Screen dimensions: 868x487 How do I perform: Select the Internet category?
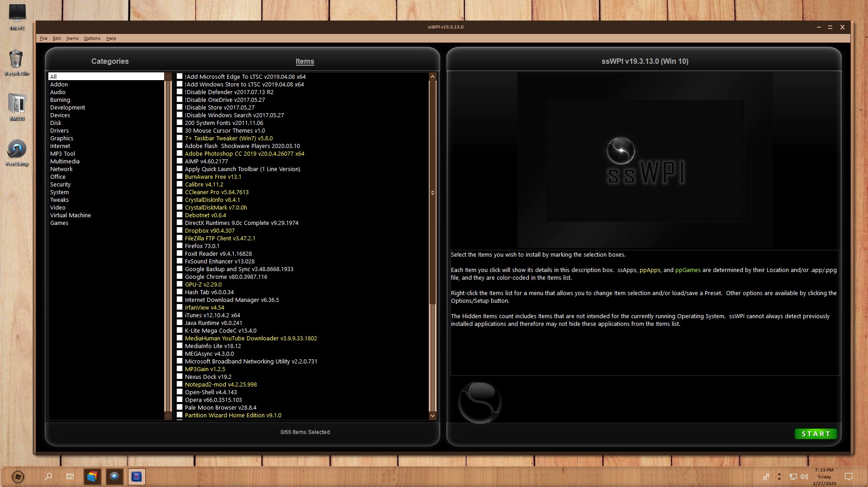(x=60, y=146)
